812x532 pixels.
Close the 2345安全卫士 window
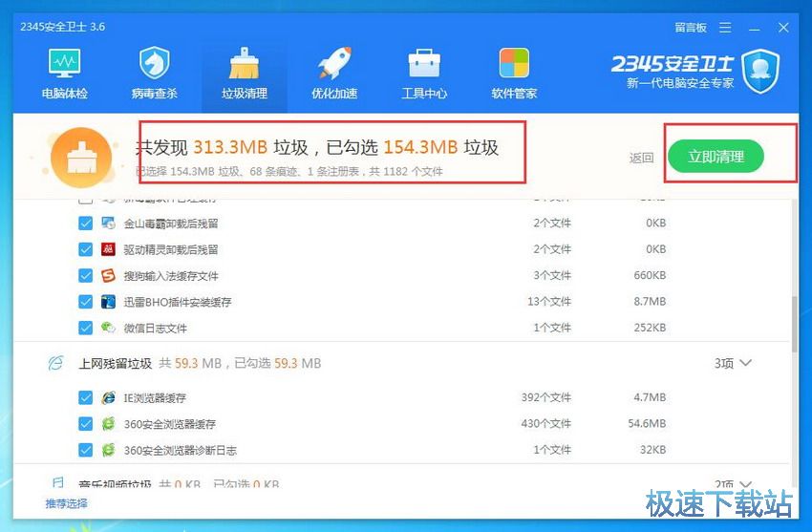coord(783,28)
